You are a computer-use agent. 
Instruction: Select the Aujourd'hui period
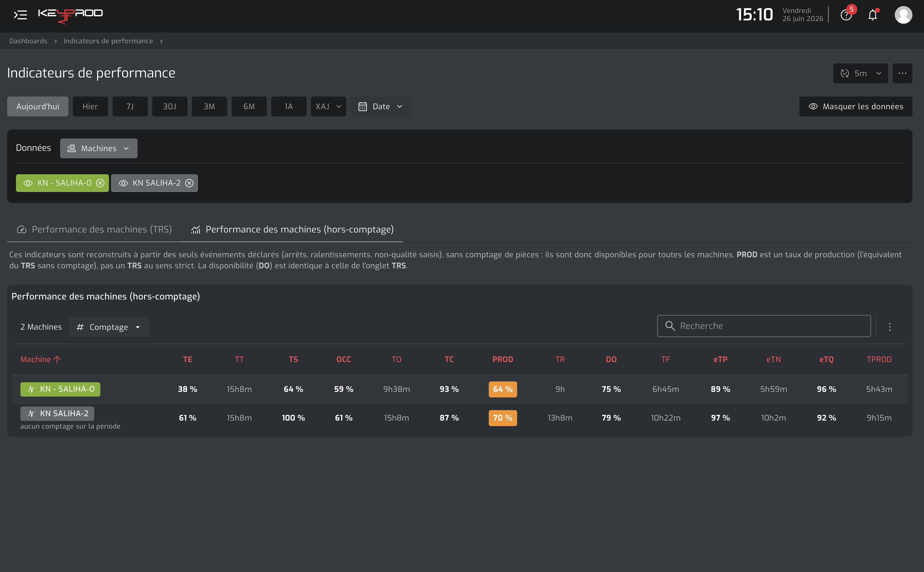(38, 106)
